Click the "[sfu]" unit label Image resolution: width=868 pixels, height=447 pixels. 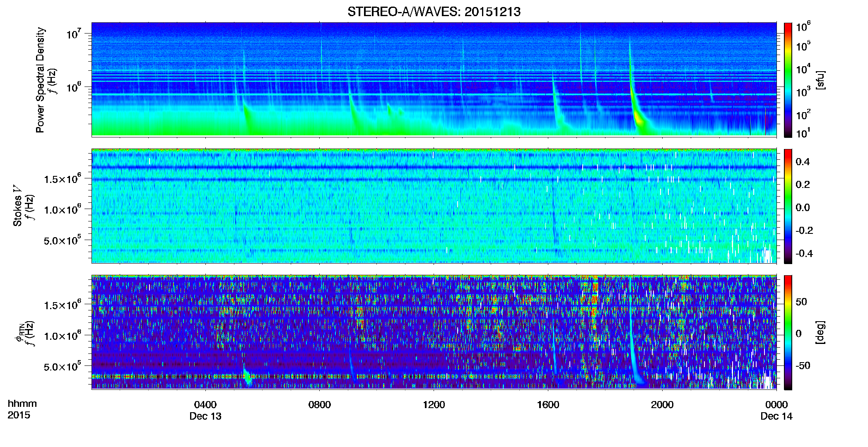click(x=820, y=80)
